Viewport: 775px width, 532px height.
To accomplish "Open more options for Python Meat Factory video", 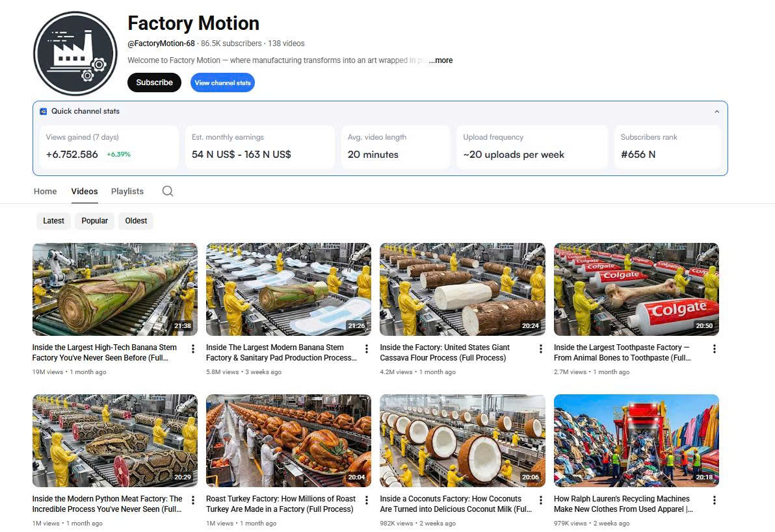I will (193, 500).
